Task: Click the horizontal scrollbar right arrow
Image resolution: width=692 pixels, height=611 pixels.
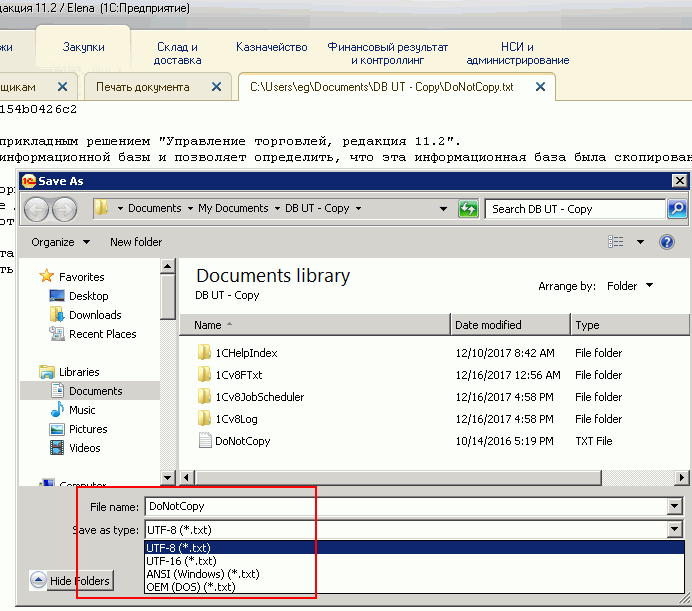Action: 681,477
